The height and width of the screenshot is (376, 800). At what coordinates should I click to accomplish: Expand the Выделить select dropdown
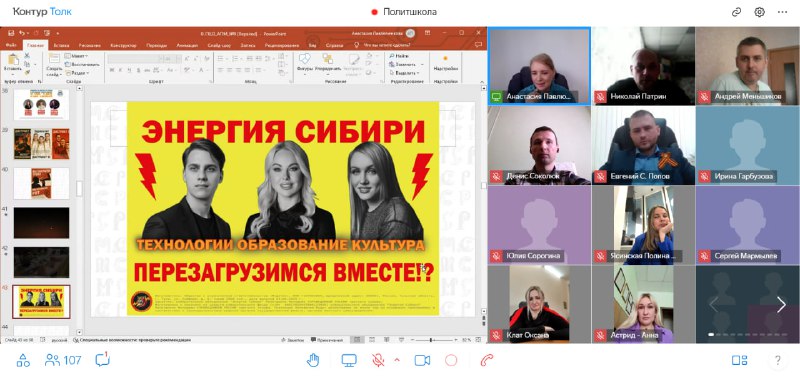coord(406,73)
